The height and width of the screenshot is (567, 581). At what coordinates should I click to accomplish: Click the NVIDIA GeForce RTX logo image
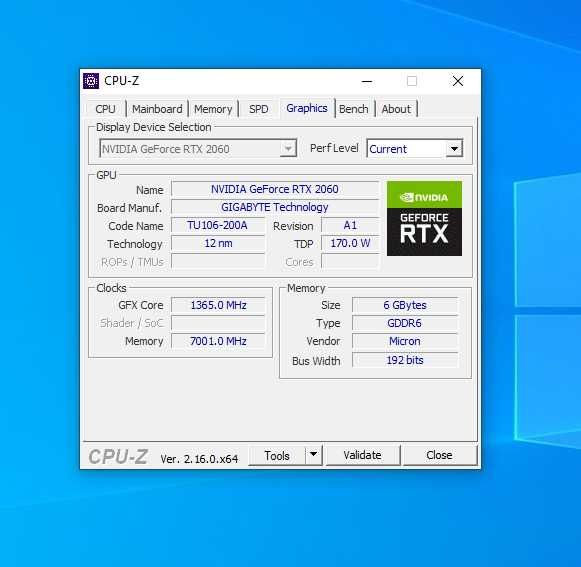coord(424,218)
